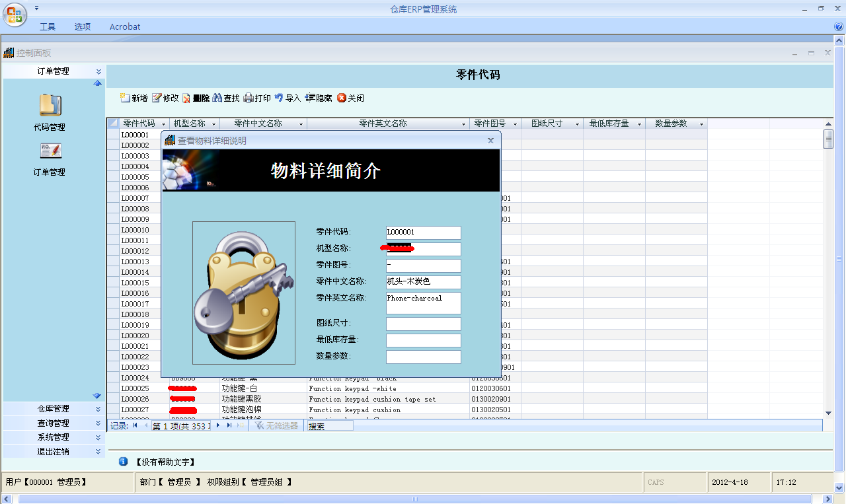Expand the 查询管理 sidebar section
The width and height of the screenshot is (846, 504).
(98, 423)
